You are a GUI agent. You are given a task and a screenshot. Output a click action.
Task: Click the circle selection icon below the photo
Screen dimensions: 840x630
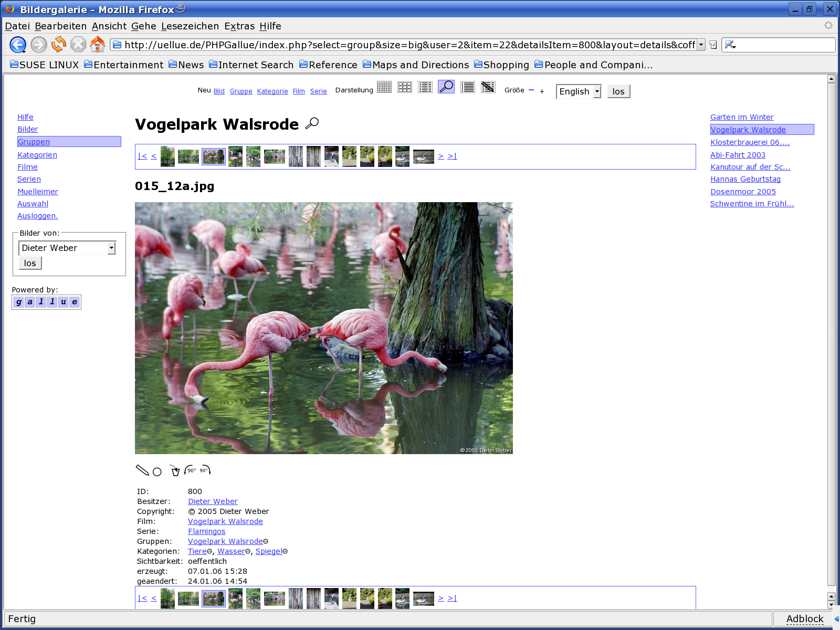coord(157,471)
